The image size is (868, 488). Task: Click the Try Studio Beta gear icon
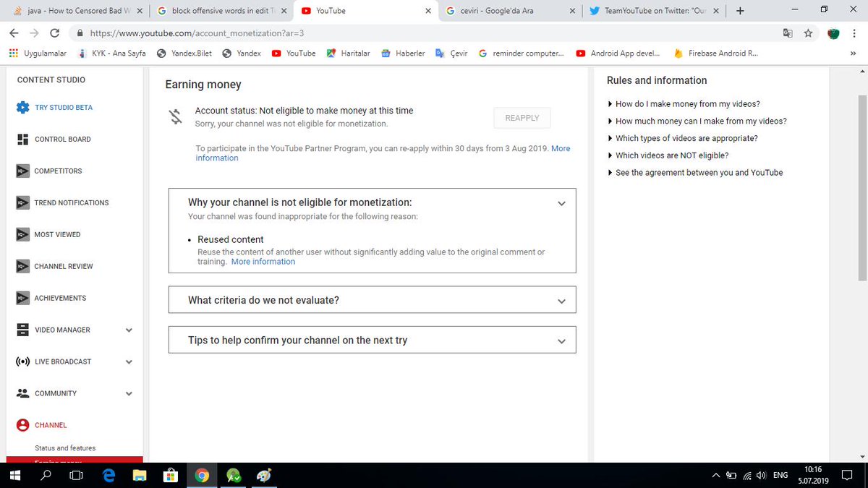point(22,108)
